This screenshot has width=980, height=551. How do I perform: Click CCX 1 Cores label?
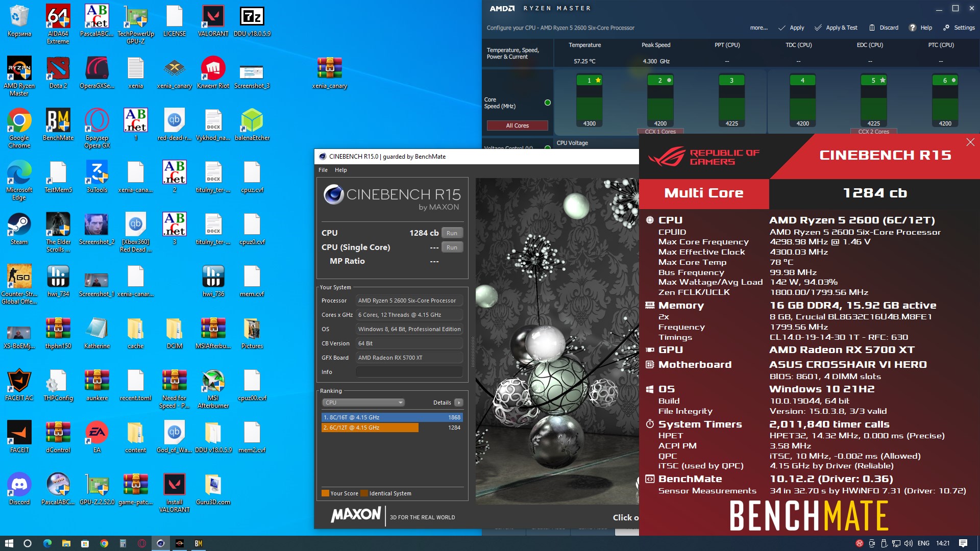[x=660, y=132]
